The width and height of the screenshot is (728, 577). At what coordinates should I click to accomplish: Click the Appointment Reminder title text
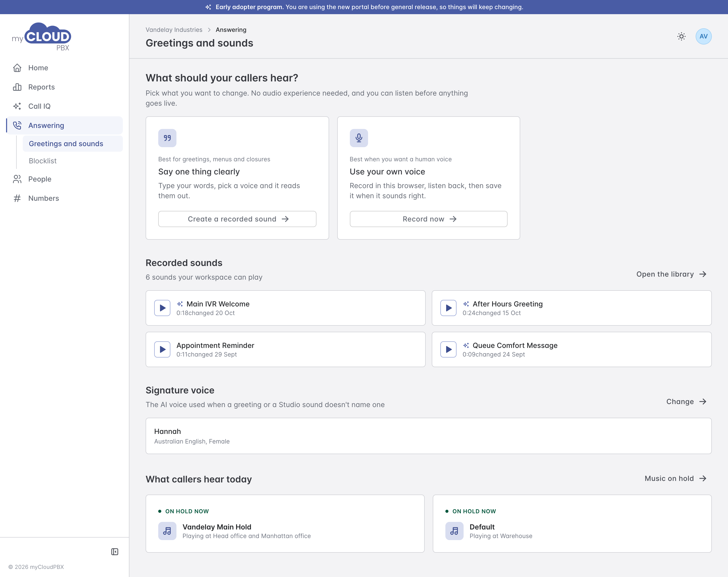pyautogui.click(x=215, y=345)
